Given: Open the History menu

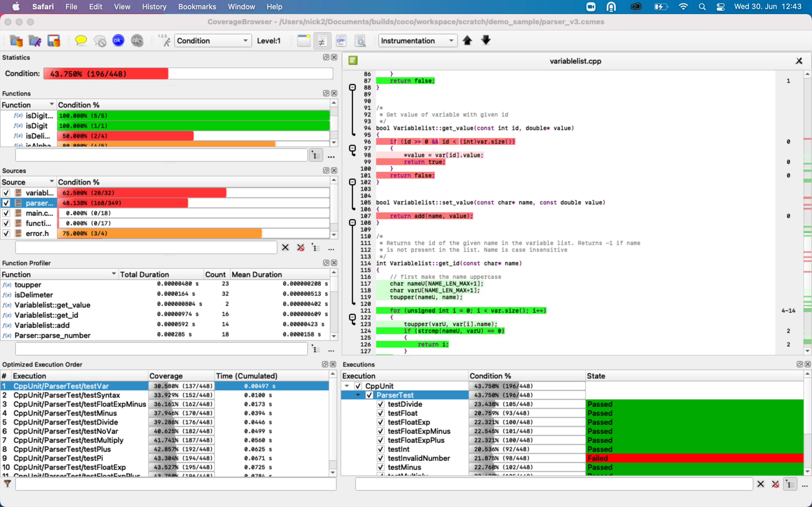Looking at the screenshot, I should click(x=154, y=7).
